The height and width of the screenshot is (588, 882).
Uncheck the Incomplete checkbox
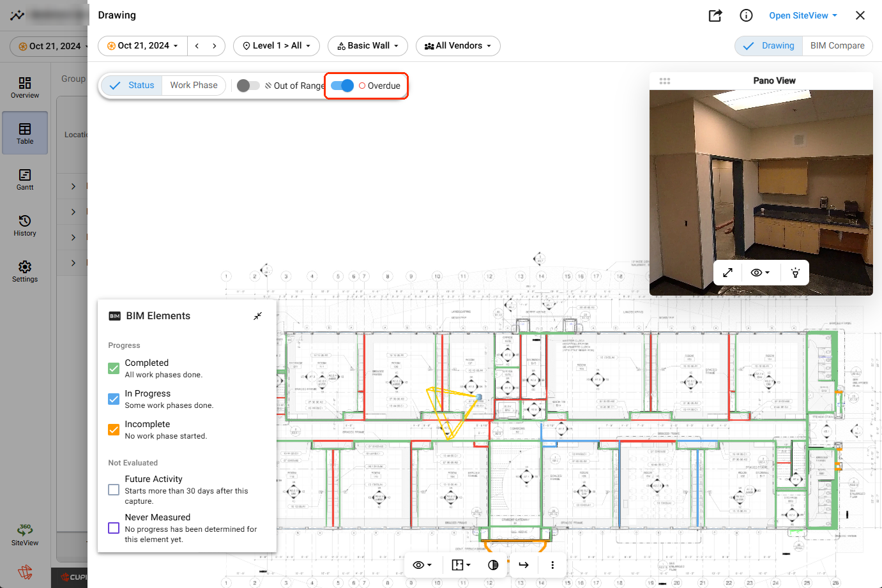(114, 430)
